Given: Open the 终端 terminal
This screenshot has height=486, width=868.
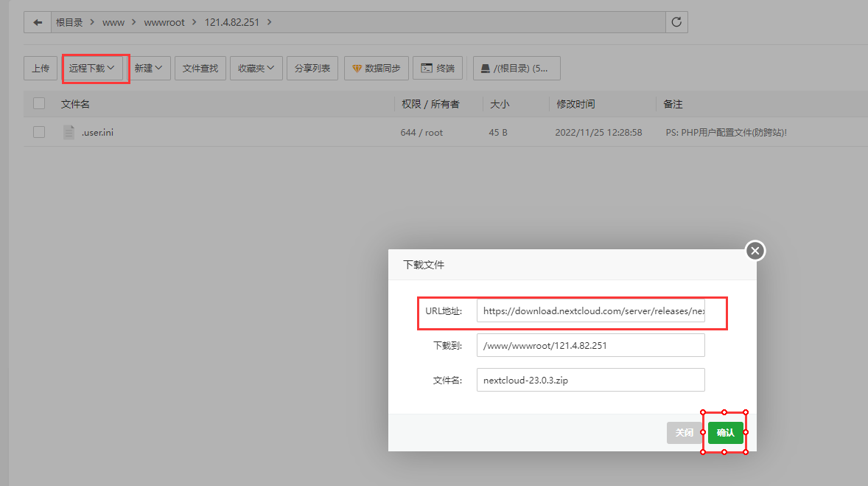Looking at the screenshot, I should tap(438, 68).
